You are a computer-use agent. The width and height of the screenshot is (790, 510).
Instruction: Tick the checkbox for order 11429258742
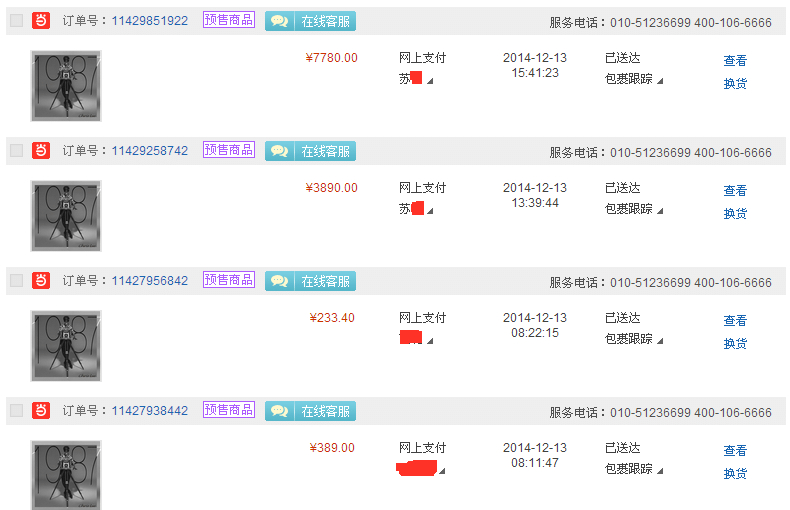(x=16, y=150)
